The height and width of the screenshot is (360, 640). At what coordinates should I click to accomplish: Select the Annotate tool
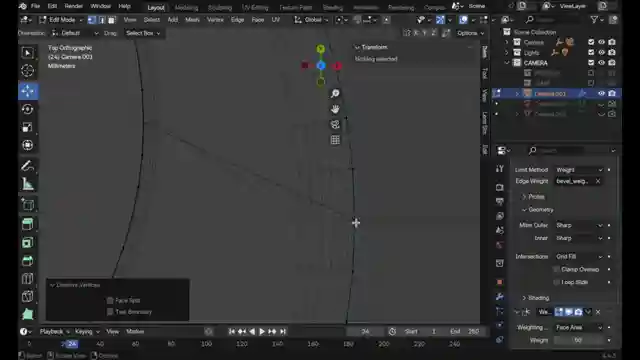click(27, 166)
